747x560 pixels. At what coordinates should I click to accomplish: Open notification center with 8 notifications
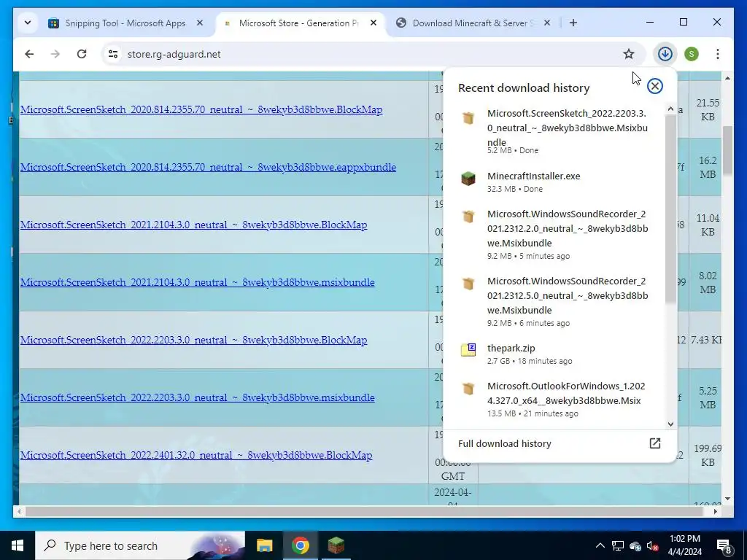pos(724,546)
